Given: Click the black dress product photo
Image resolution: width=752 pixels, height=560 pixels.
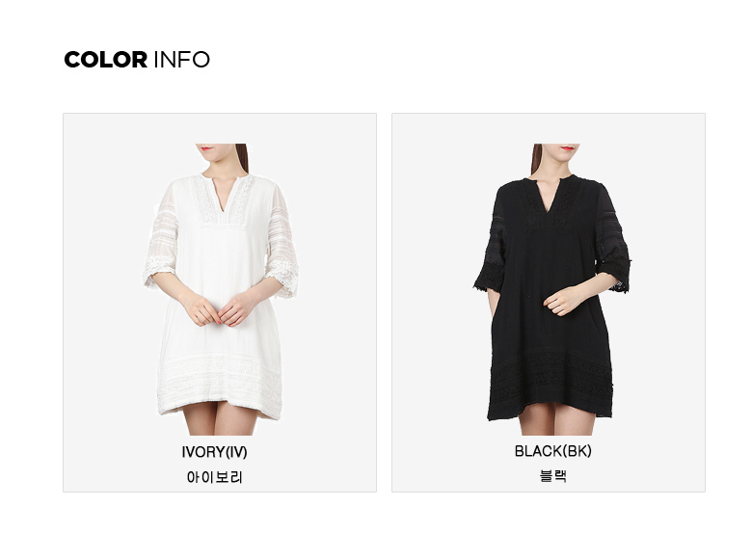Looking at the screenshot, I should coord(551,289).
